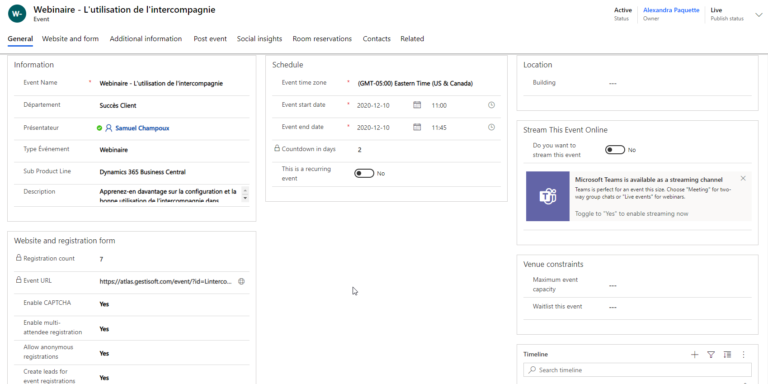Click the Registration count value 7

click(101, 259)
